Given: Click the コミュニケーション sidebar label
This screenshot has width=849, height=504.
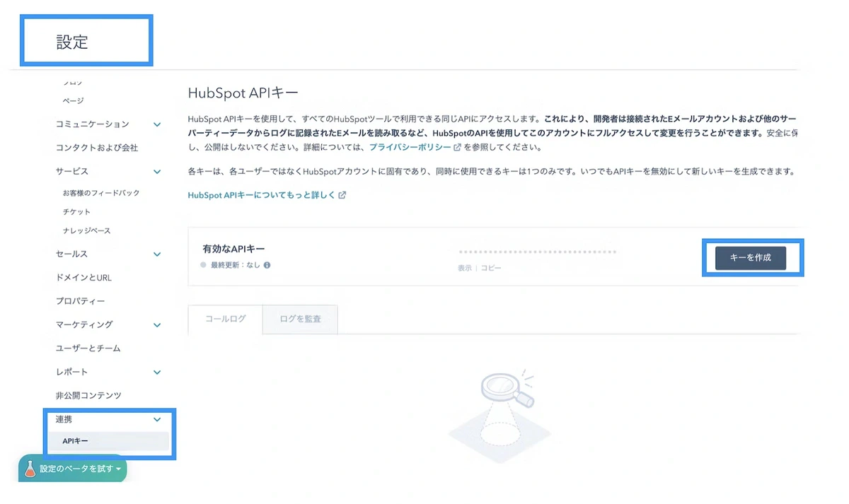Looking at the screenshot, I should coord(93,124).
